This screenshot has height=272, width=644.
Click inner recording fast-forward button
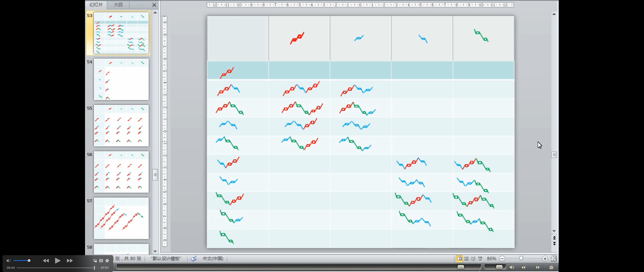tap(538, 267)
